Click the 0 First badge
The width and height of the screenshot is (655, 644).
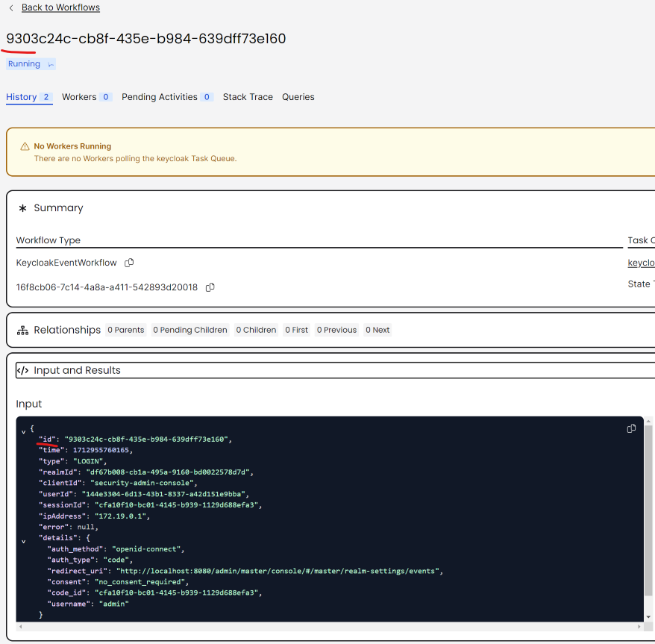[297, 330]
